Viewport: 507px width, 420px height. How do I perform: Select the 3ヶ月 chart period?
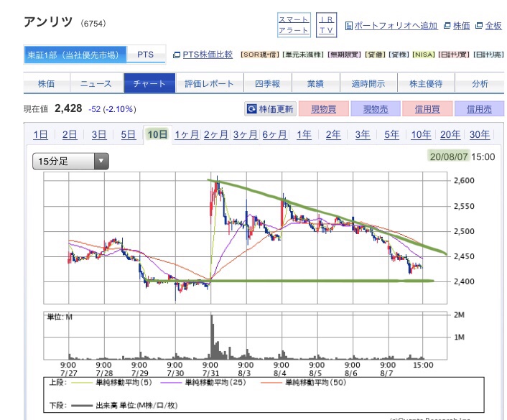click(246, 134)
